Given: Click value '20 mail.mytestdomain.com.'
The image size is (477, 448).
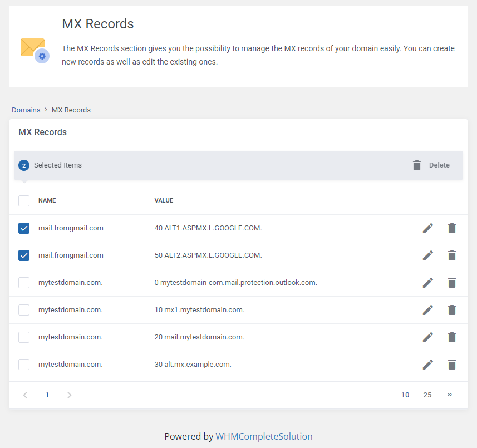Looking at the screenshot, I should [199, 337].
